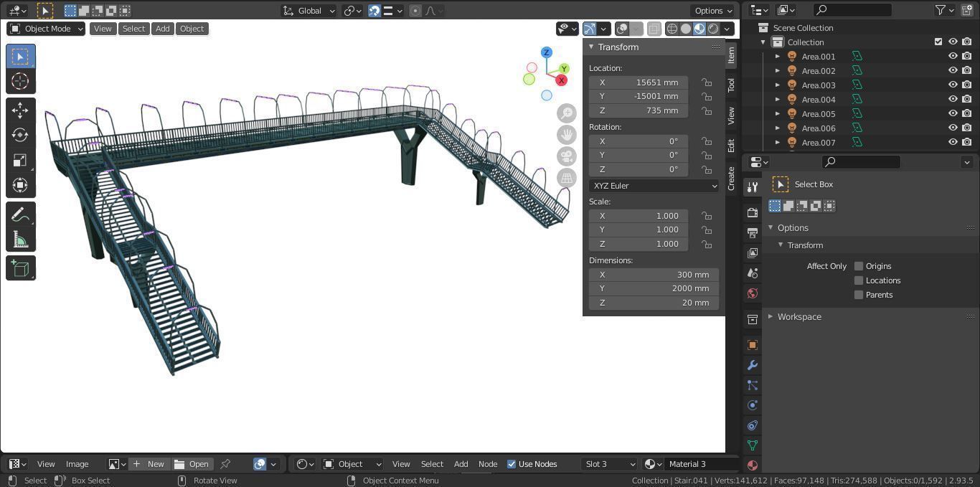Enable Affect Only Origins checkbox
The width and height of the screenshot is (980, 487).
point(859,266)
